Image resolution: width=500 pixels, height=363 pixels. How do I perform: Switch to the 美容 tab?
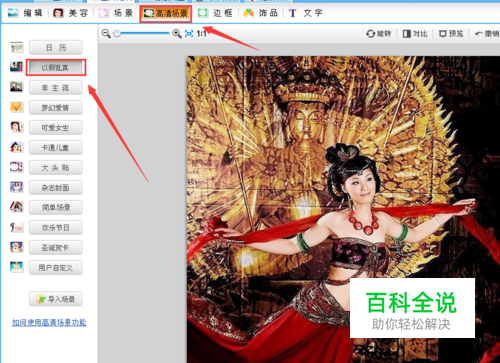pos(70,13)
